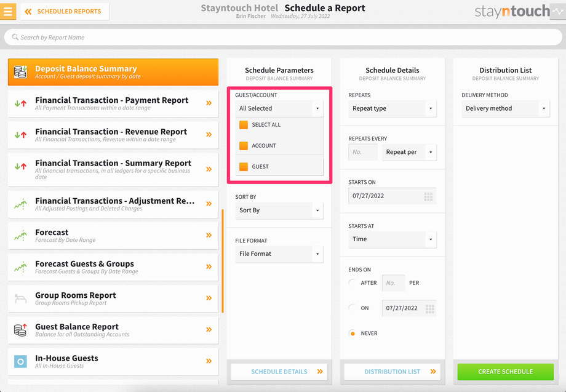Open the Sort By dropdown

click(279, 210)
